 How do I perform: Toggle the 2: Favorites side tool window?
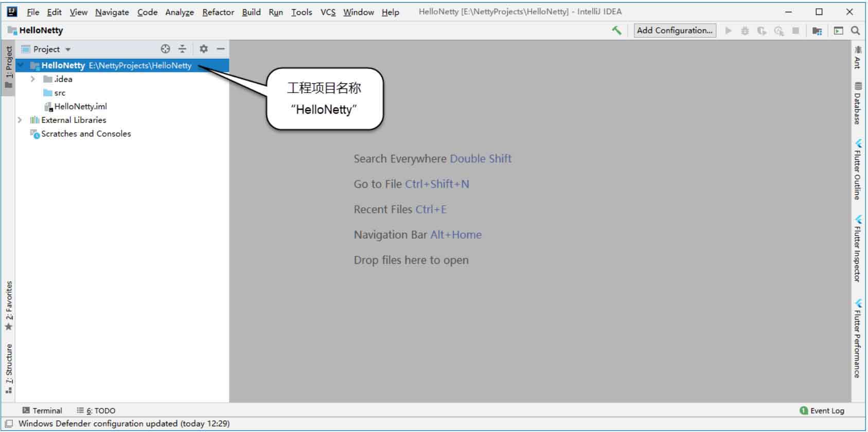9,306
